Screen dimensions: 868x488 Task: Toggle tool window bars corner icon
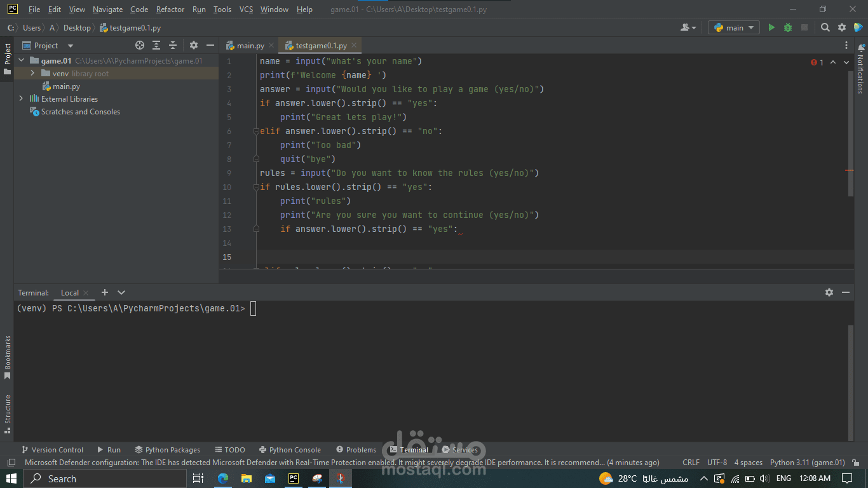(x=11, y=463)
